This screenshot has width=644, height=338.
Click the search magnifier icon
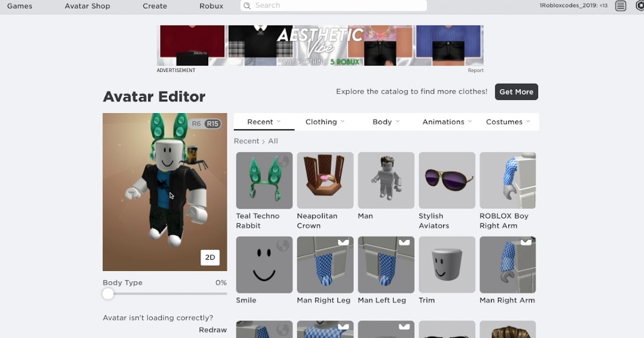click(x=247, y=6)
